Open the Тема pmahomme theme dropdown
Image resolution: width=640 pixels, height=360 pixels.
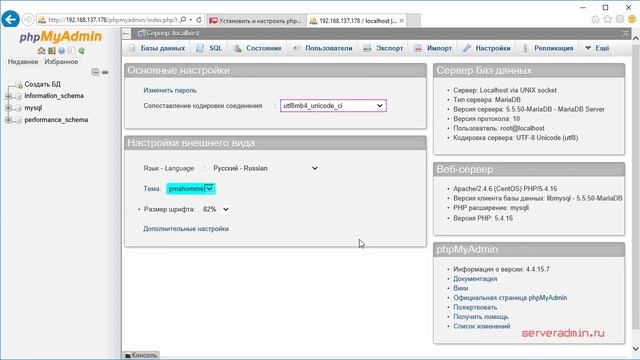[x=191, y=189]
